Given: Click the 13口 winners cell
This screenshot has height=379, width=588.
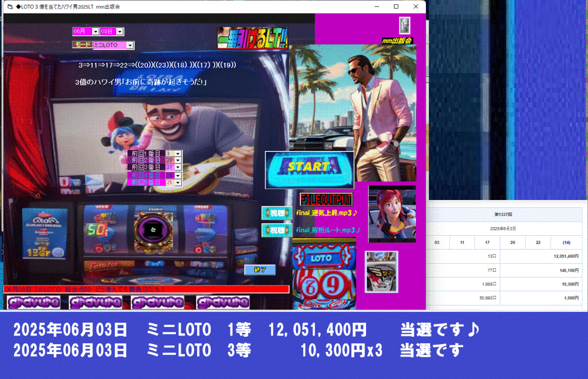Looking at the screenshot, I should pyautogui.click(x=463, y=256).
